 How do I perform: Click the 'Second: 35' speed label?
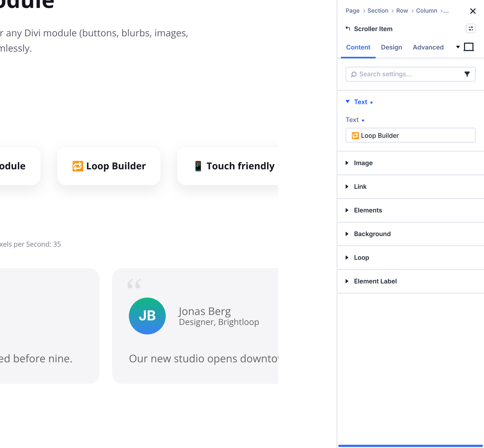44,244
